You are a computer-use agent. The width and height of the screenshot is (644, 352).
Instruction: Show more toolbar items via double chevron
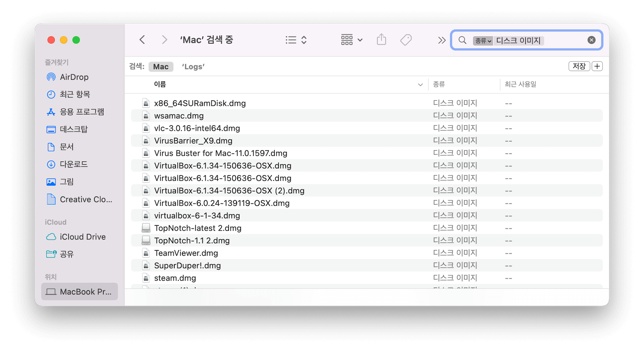(x=442, y=40)
